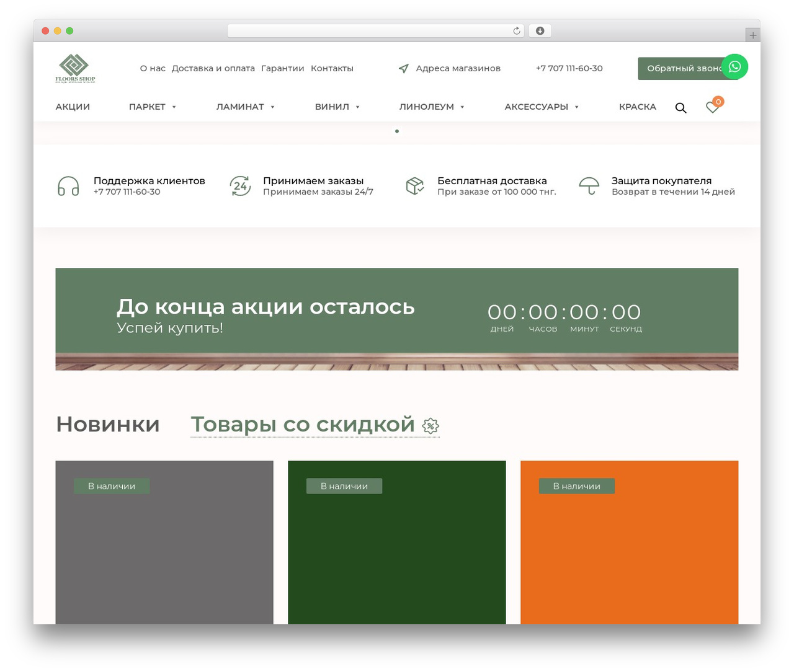This screenshot has height=672, width=794.
Task: Click the browser address bar
Action: pyautogui.click(x=376, y=30)
